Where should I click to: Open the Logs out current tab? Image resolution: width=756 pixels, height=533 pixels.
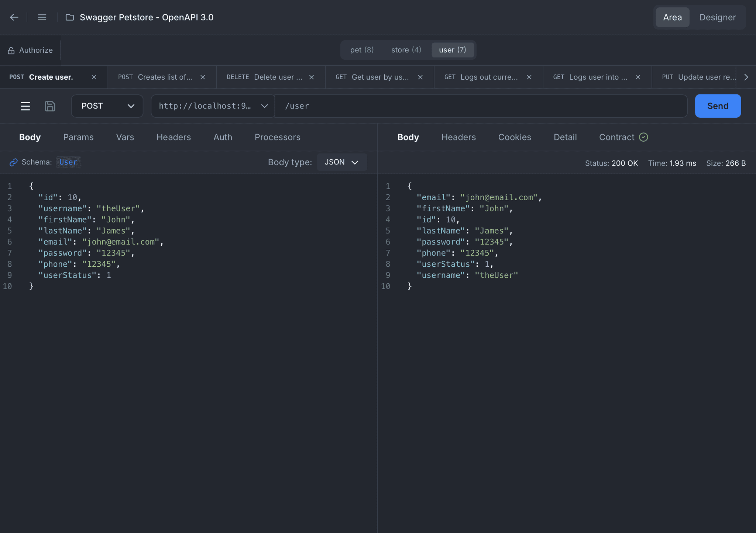pyautogui.click(x=489, y=77)
